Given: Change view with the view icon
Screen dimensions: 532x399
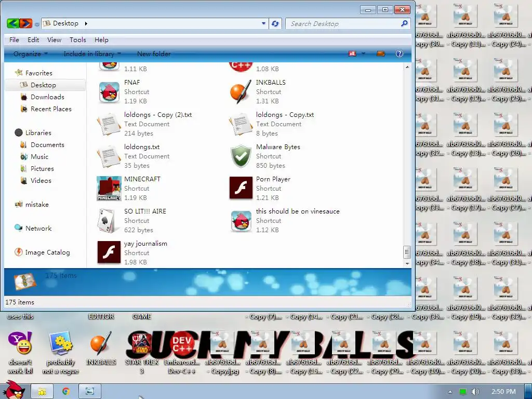Looking at the screenshot, I should click(x=353, y=54).
